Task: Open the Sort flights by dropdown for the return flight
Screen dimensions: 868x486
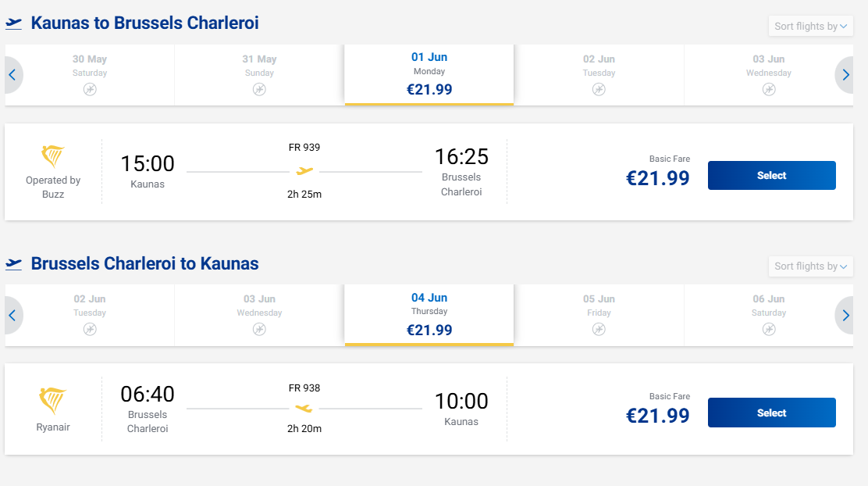Action: [x=810, y=266]
